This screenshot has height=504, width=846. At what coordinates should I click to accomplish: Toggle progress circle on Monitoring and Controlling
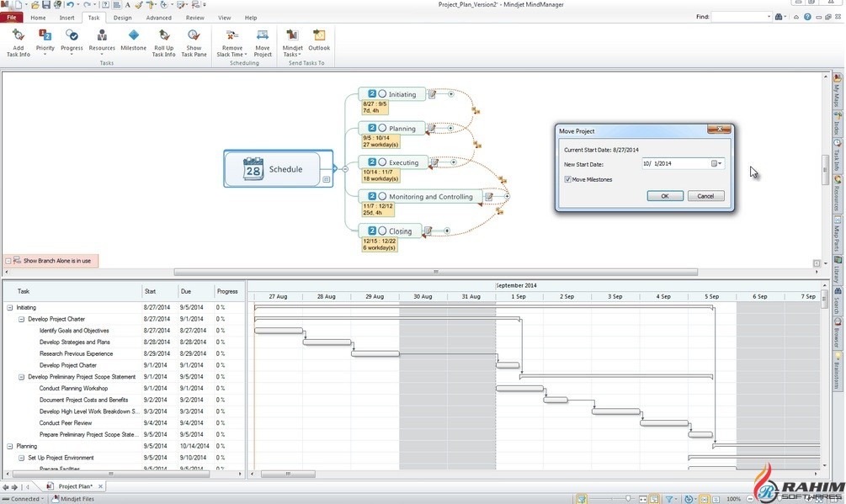(x=382, y=196)
